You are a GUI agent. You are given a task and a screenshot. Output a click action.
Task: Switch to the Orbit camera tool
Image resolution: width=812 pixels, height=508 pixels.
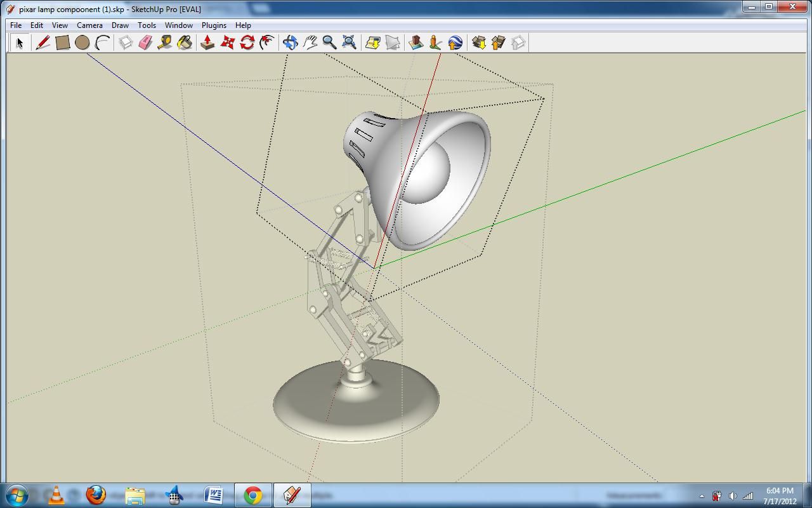pyautogui.click(x=290, y=42)
